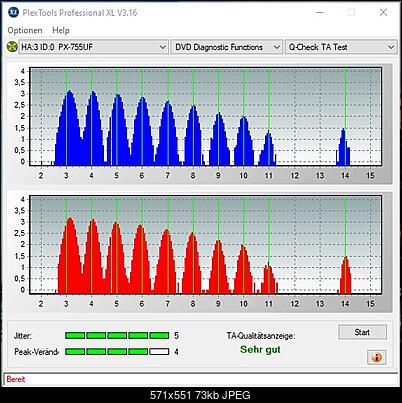Click the red land histogram graph

point(205,245)
